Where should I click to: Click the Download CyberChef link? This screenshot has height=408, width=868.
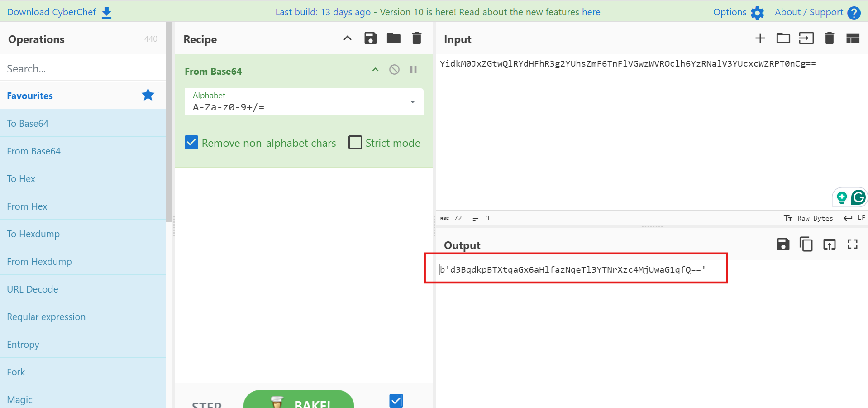[51, 12]
